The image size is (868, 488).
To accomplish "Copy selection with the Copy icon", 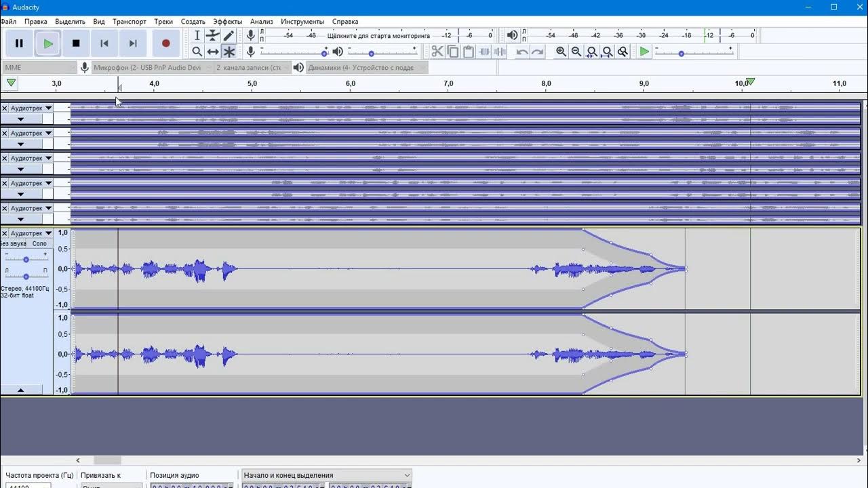I will [453, 52].
